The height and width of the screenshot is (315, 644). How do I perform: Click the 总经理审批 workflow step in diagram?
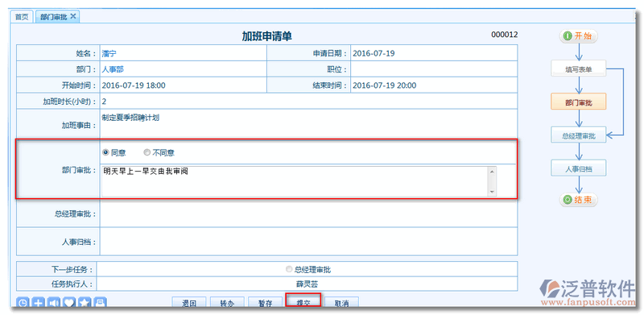579,135
